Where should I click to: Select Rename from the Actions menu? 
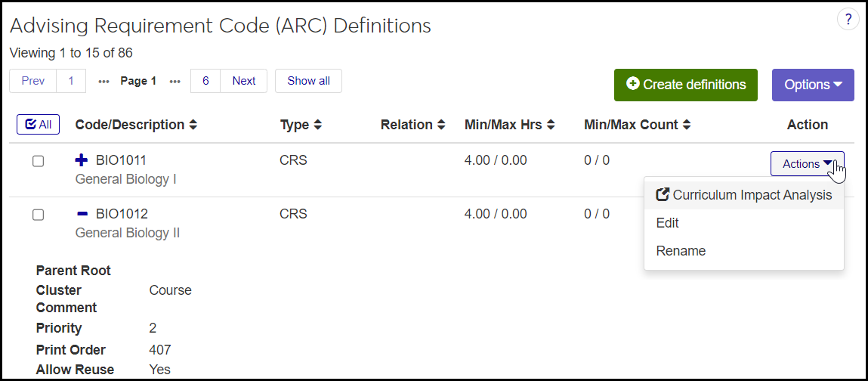click(x=681, y=251)
